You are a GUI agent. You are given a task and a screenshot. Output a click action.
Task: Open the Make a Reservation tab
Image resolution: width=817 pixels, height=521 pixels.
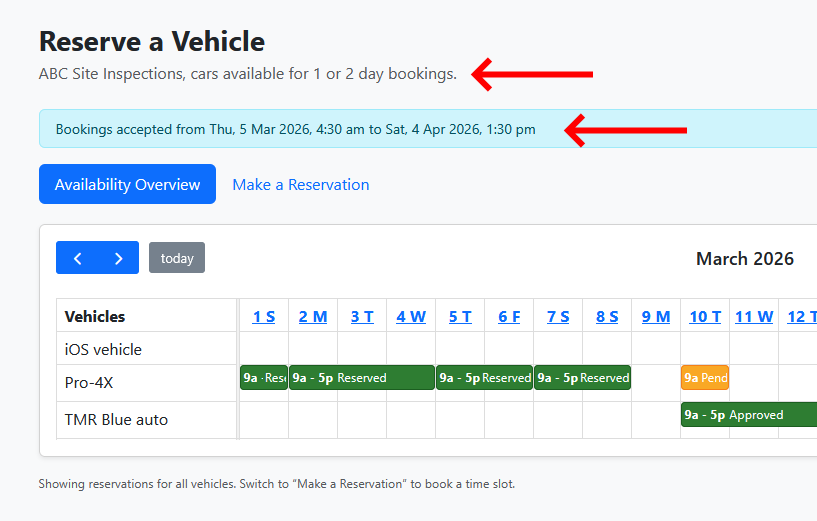[x=300, y=185]
